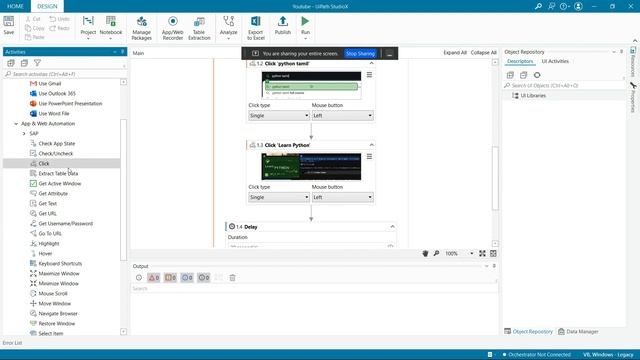The height and width of the screenshot is (360, 640).
Task: Click Orchestrator Not Connected status
Action: pyautogui.click(x=536, y=355)
